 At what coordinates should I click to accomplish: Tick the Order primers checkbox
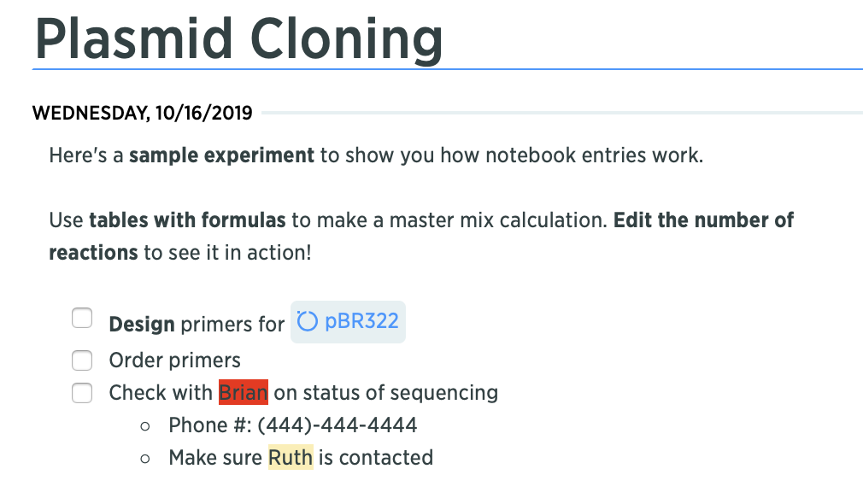tap(82, 360)
